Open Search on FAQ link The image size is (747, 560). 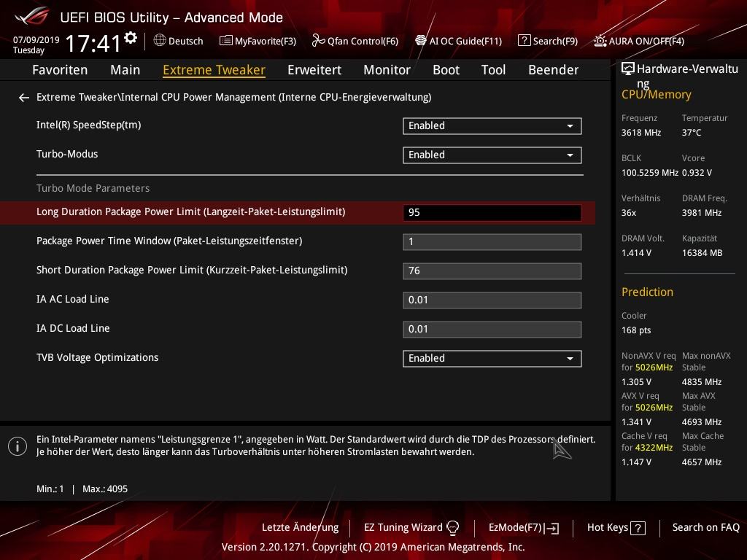[706, 528]
